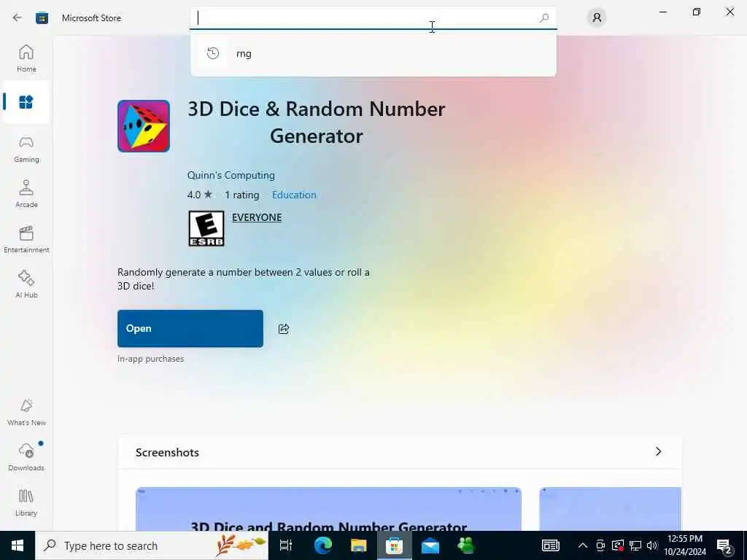747x560 pixels.
Task: Open Task View on taskbar
Action: 286,545
